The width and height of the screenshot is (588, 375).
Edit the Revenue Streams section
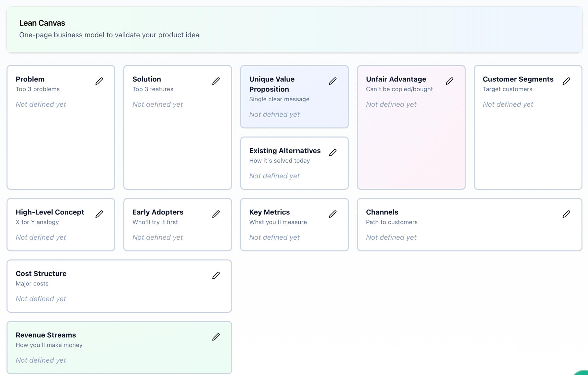[x=216, y=337]
